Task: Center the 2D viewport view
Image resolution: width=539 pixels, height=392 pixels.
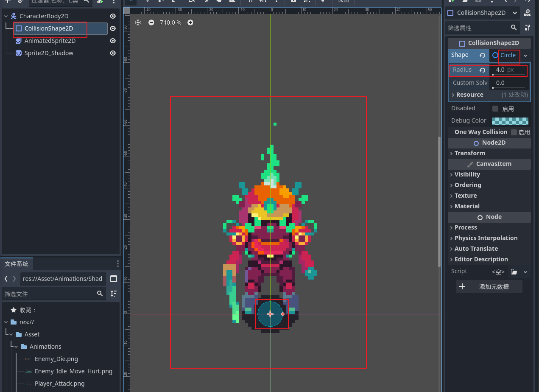Action: tap(138, 22)
